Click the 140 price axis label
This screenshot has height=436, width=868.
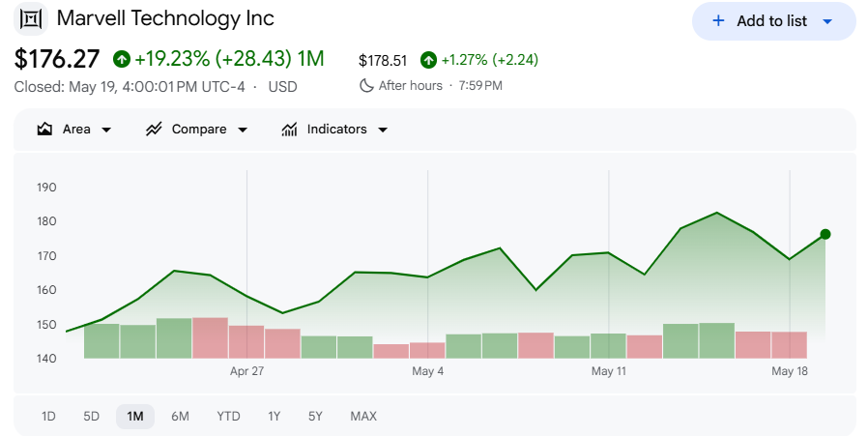pos(46,359)
